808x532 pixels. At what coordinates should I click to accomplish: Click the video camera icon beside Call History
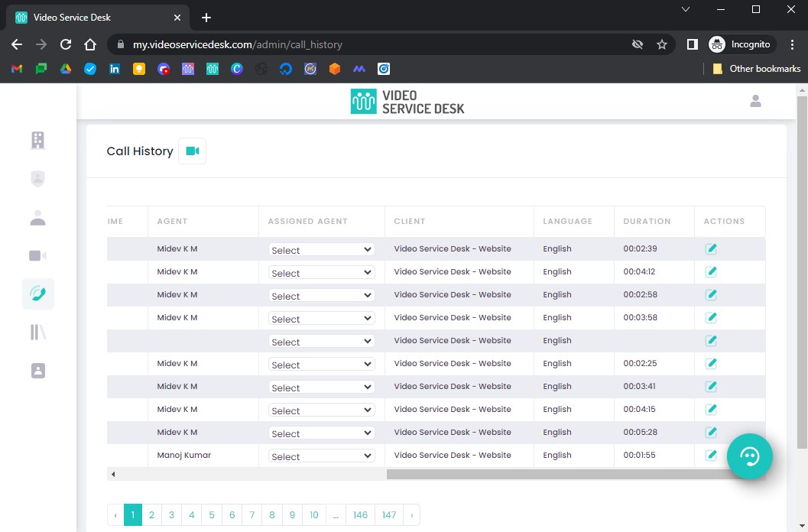coord(192,151)
